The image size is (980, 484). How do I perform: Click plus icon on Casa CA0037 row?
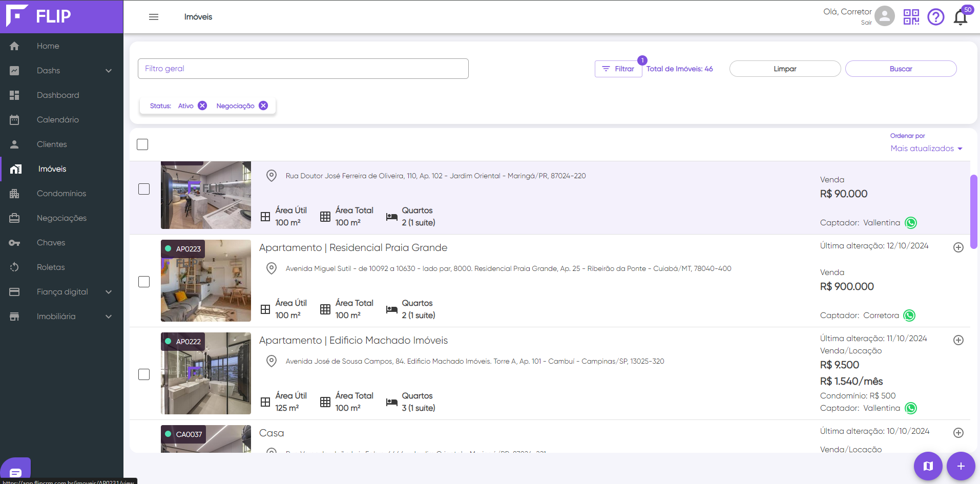click(958, 433)
